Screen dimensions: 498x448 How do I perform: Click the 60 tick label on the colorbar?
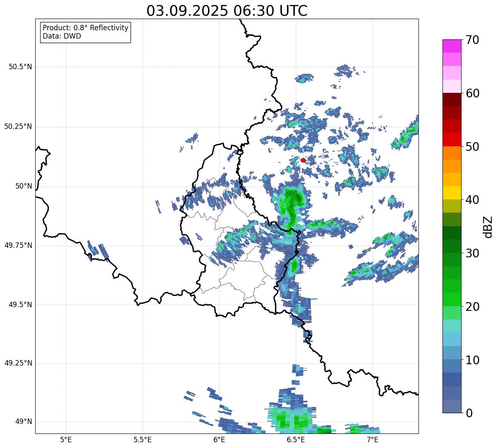472,93
